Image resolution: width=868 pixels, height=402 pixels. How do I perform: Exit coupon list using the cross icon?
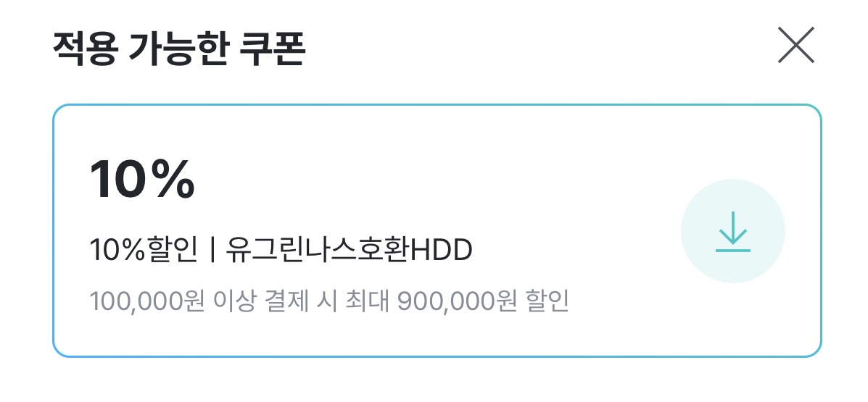(x=796, y=45)
